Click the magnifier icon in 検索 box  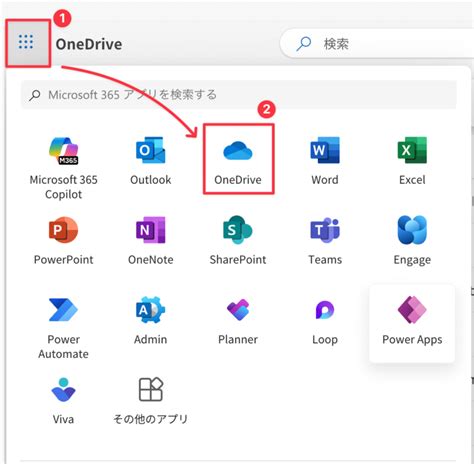coord(304,44)
